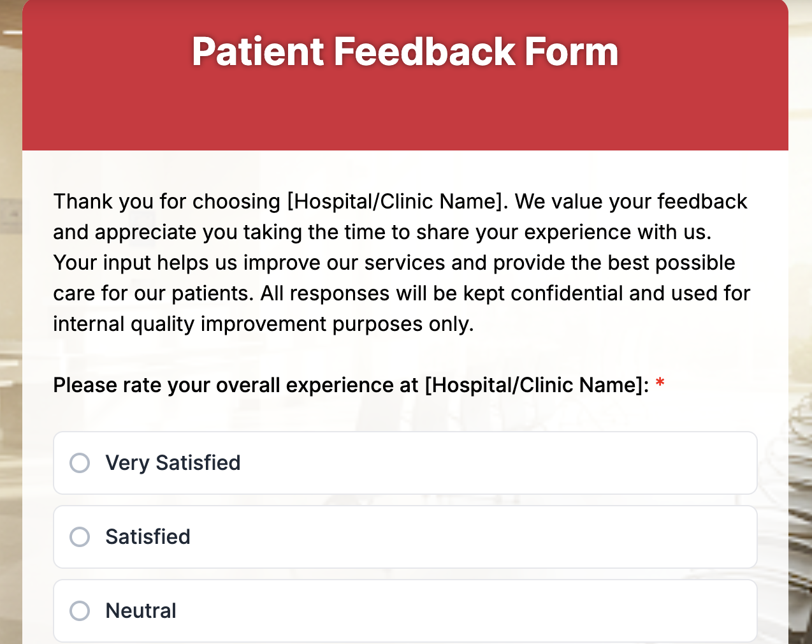The image size is (812, 644).
Task: Select the Satisfied radio button
Action: tap(80, 537)
